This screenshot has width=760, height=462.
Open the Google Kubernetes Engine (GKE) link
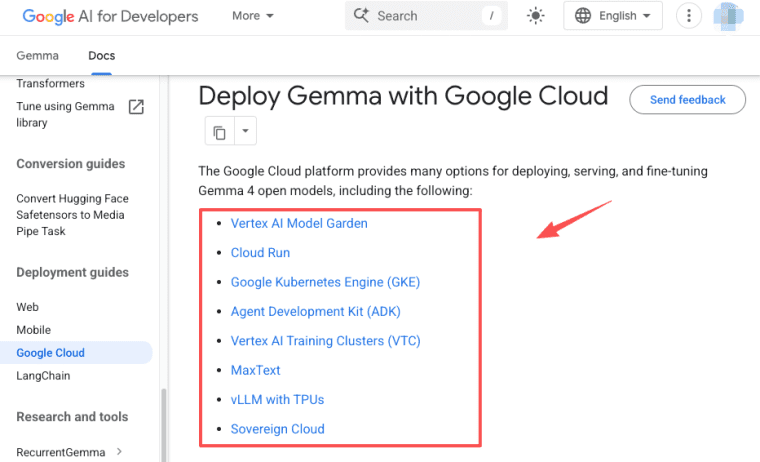click(x=325, y=282)
